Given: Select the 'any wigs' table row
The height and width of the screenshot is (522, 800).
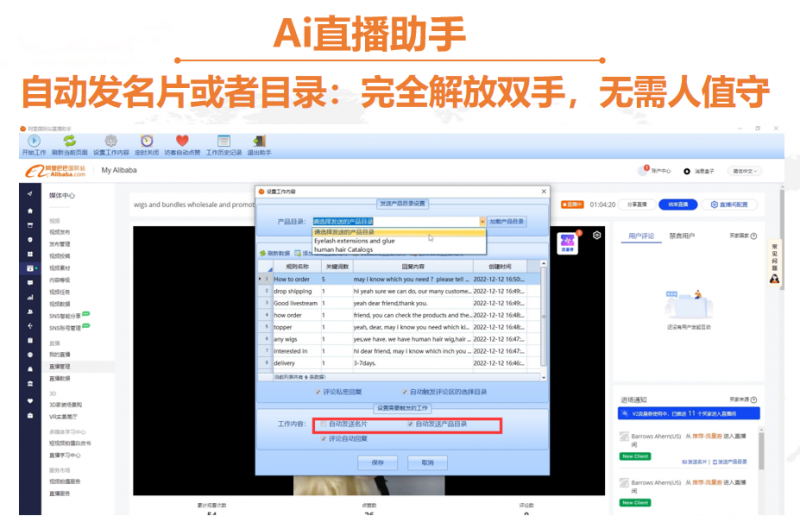Looking at the screenshot, I should pos(399,339).
